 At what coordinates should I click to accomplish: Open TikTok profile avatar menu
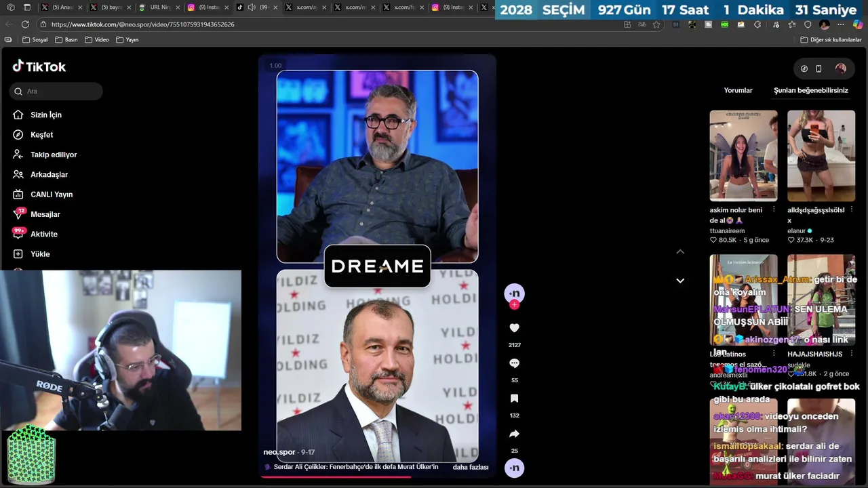click(x=841, y=68)
